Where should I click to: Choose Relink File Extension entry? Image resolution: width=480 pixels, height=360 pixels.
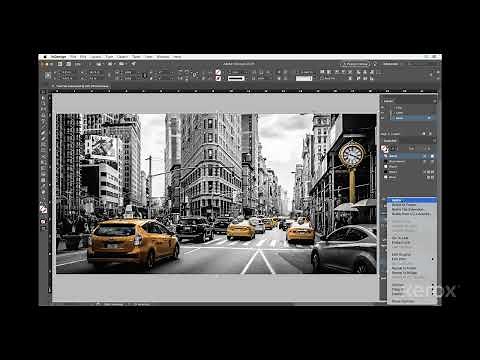tap(412, 209)
